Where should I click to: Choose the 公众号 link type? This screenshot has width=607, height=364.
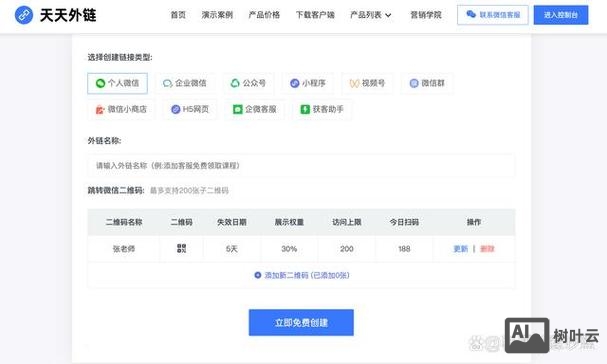point(249,83)
